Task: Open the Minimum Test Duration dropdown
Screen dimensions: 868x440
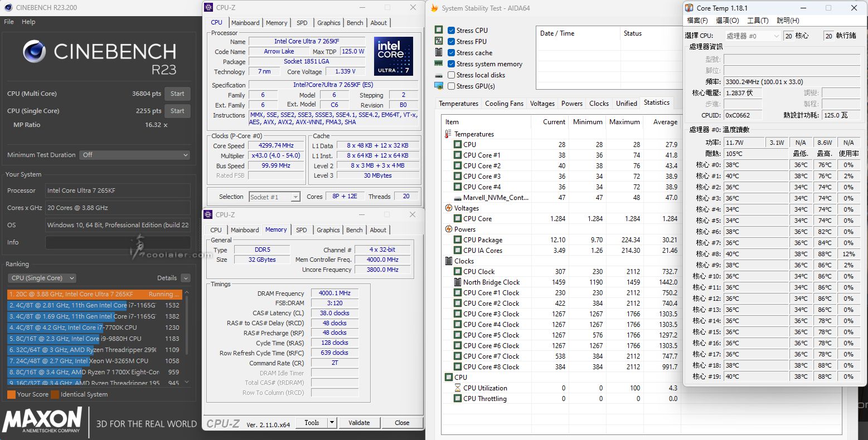Action: point(135,155)
